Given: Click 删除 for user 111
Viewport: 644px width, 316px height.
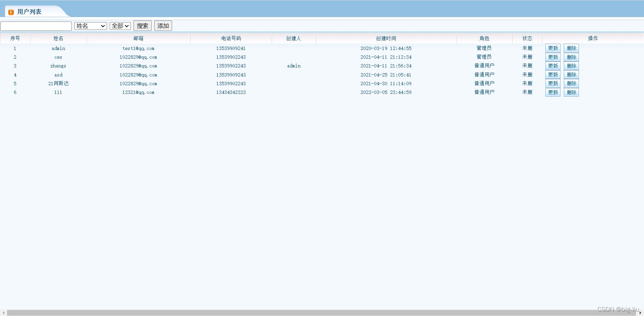Looking at the screenshot, I should point(571,92).
